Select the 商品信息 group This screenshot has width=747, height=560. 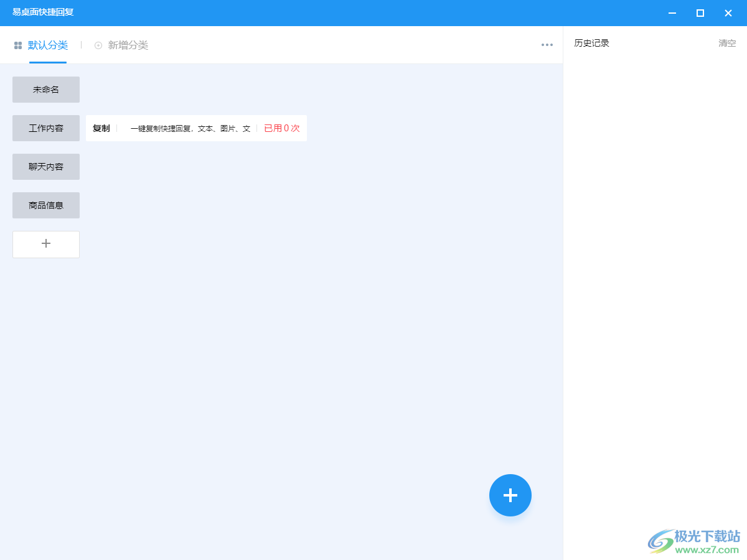tap(46, 205)
